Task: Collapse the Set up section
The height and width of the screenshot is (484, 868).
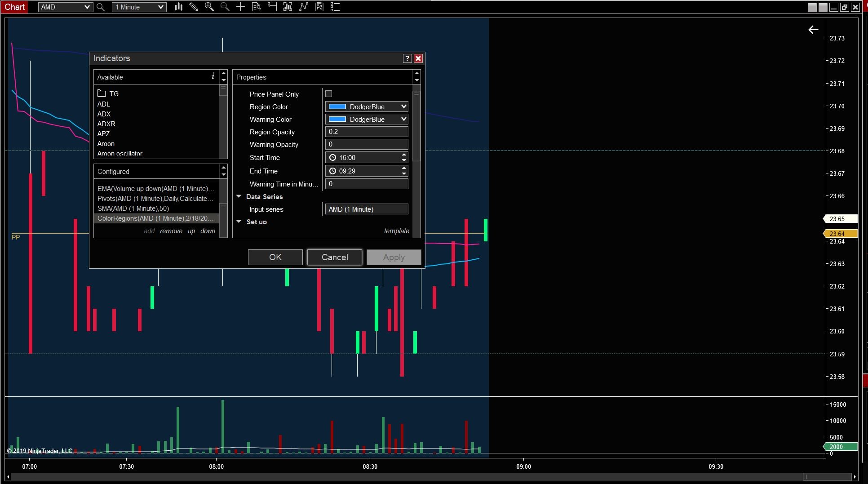Action: coord(239,222)
